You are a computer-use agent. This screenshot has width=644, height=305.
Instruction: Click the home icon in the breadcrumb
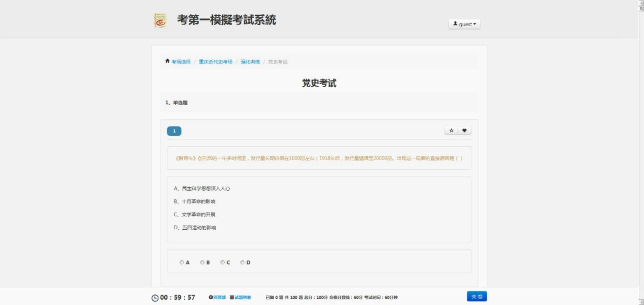(x=167, y=61)
